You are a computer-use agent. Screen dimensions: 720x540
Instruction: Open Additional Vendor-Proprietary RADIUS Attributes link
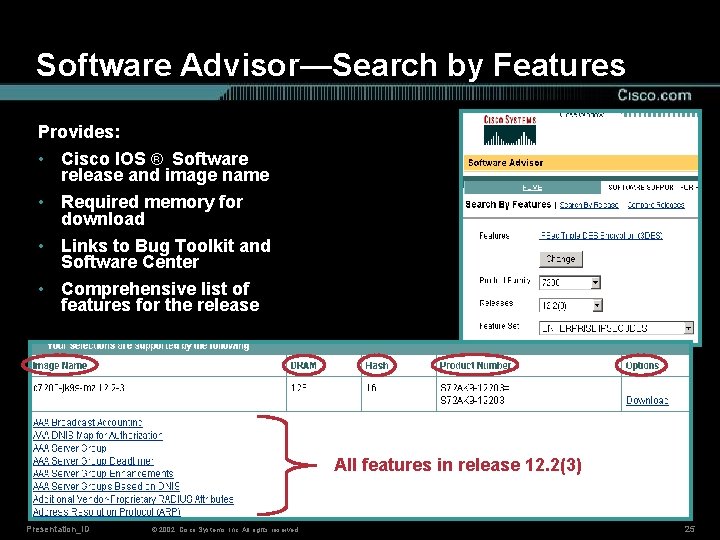133,499
